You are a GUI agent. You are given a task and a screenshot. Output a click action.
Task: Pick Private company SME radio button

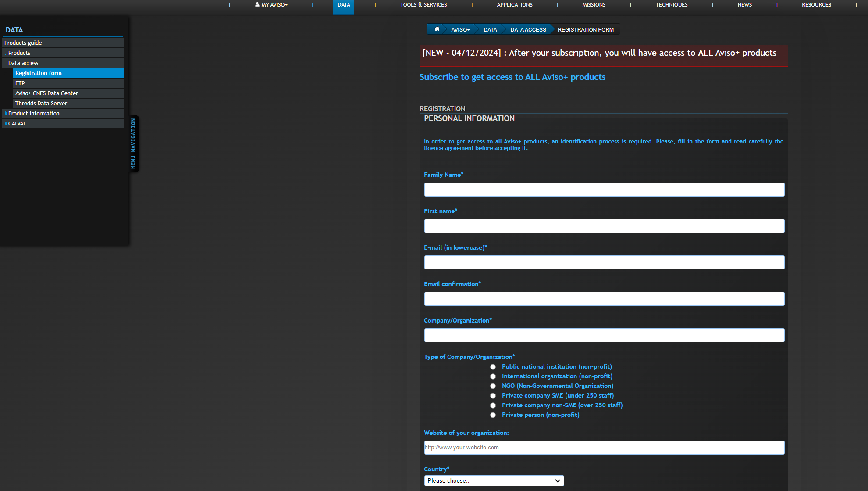tap(493, 396)
